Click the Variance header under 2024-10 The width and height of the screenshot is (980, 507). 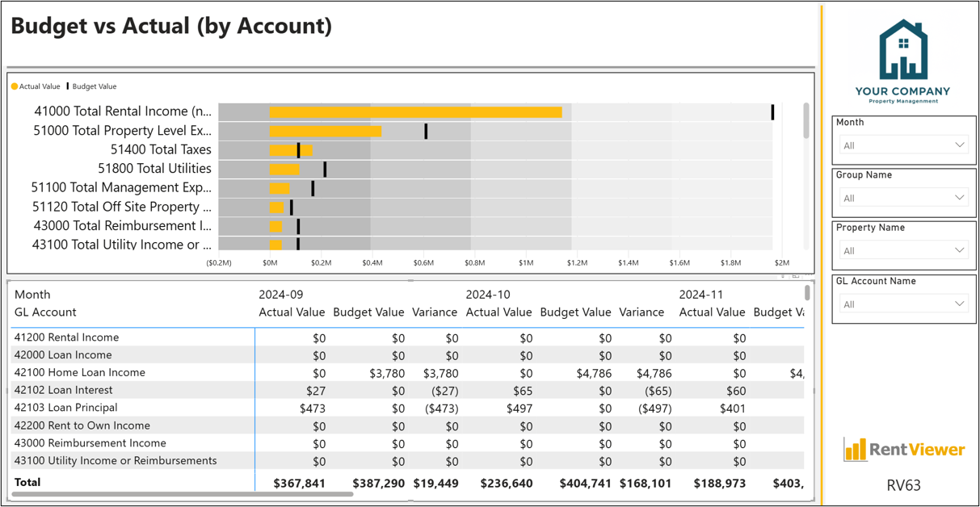(x=641, y=312)
